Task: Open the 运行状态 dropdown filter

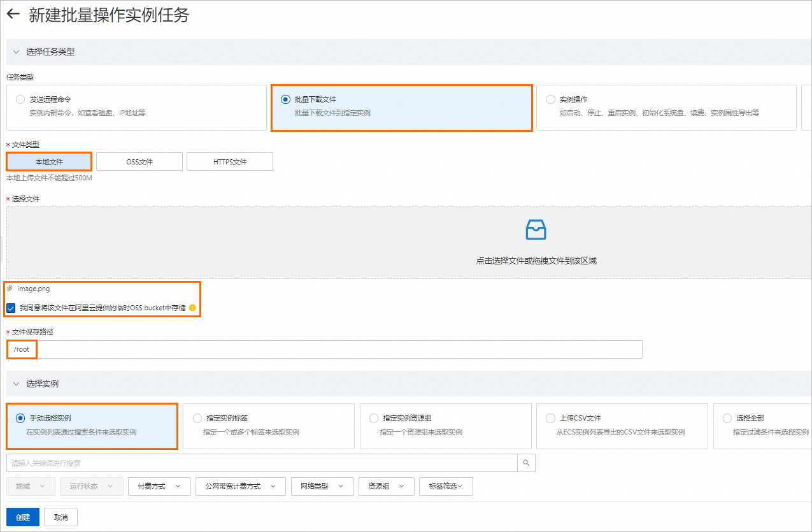Action: (x=92, y=486)
